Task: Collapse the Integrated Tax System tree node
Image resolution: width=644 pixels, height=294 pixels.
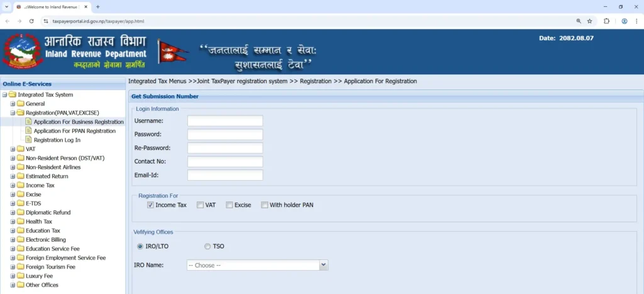Action: 4,95
